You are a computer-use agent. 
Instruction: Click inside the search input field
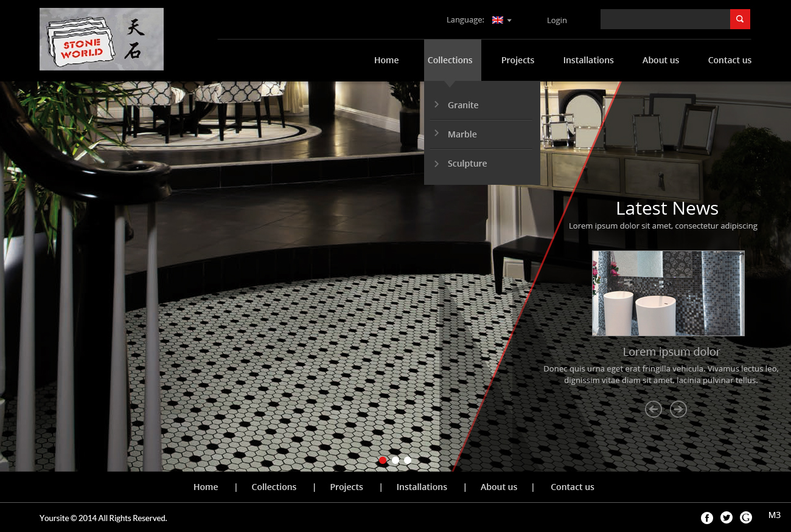[x=663, y=19]
